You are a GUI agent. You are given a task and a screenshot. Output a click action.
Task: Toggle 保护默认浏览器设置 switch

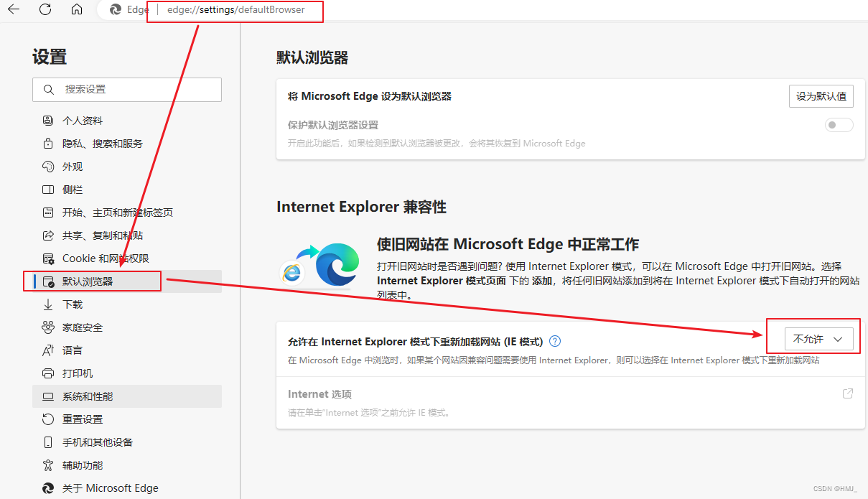coord(839,125)
